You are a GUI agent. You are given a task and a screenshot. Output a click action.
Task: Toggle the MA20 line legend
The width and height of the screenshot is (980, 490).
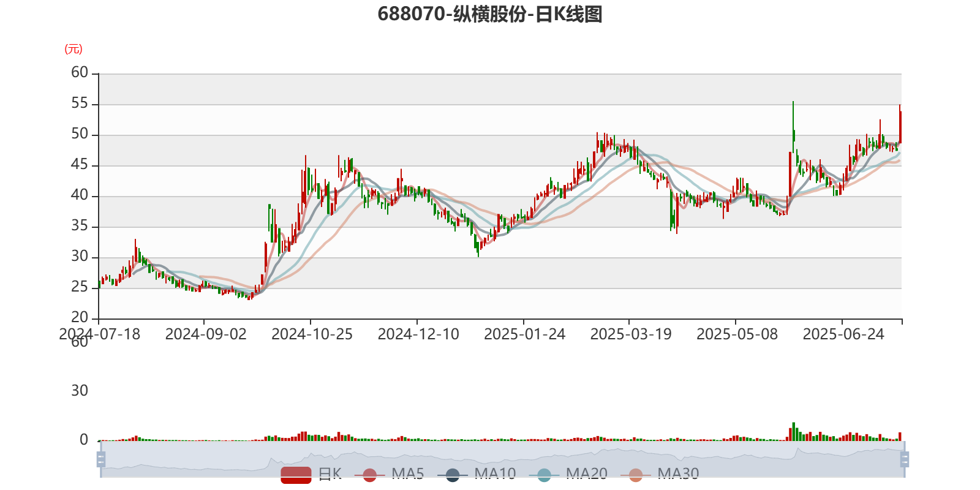[568, 474]
